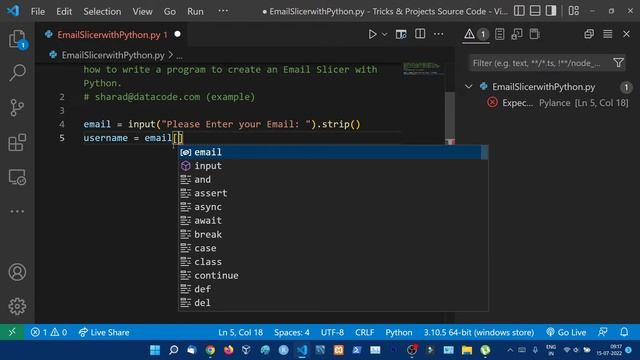640x360 pixels.
Task: Open the Edit menu
Action: [x=64, y=11]
